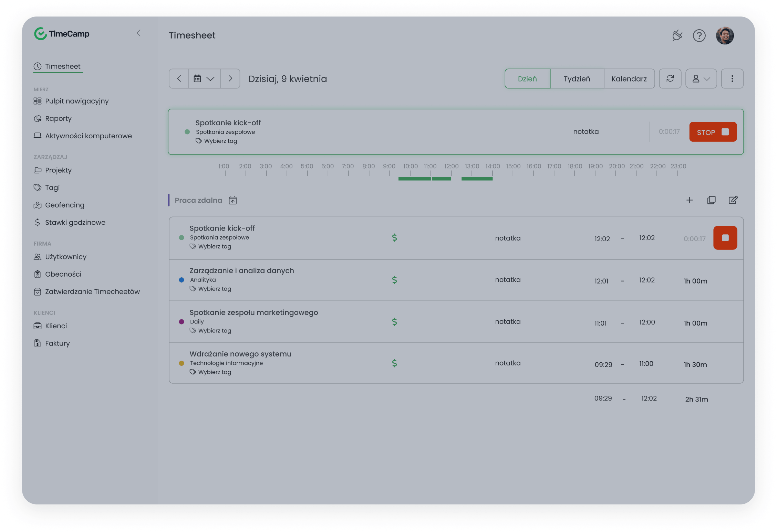Screen dimensions: 777x532
Task: Go to the next day
Action: click(x=230, y=79)
